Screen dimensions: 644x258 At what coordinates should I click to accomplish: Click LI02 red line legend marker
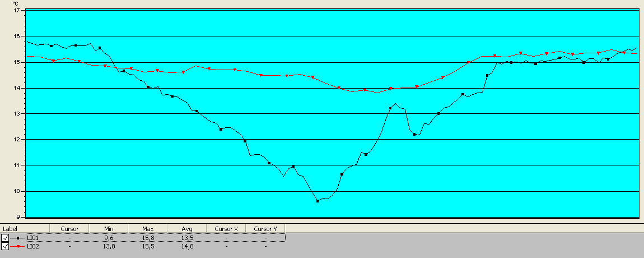[x=18, y=246]
